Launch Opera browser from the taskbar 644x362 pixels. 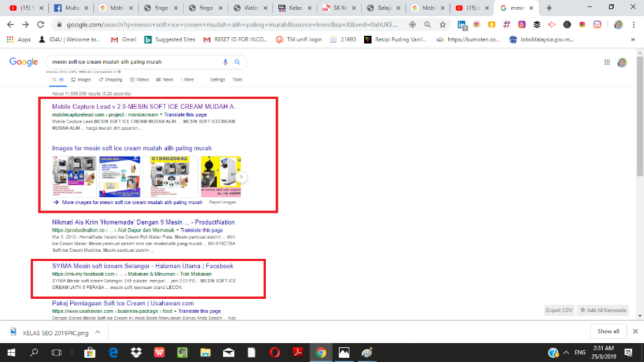pos(275,353)
